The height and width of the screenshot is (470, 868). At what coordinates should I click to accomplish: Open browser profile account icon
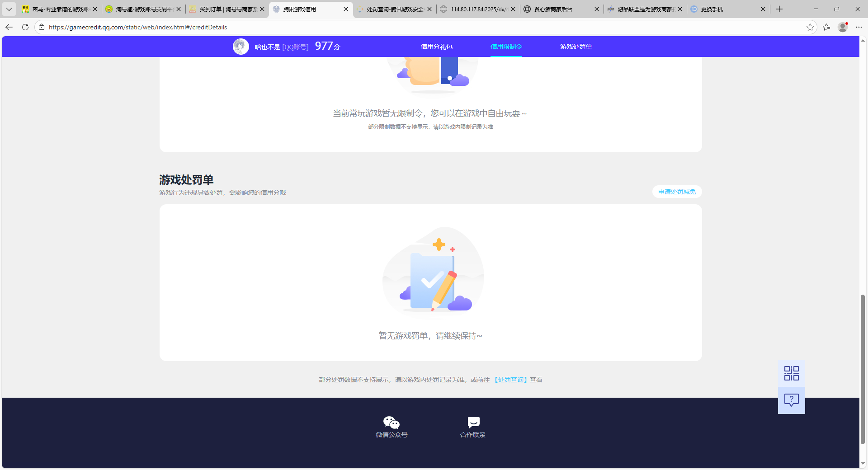842,27
